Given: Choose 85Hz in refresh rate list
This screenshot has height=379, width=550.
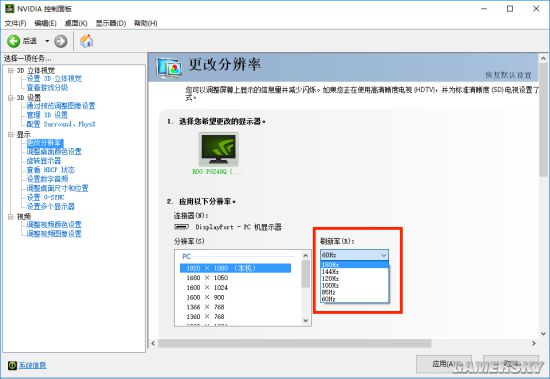Looking at the screenshot, I should pyautogui.click(x=355, y=292).
